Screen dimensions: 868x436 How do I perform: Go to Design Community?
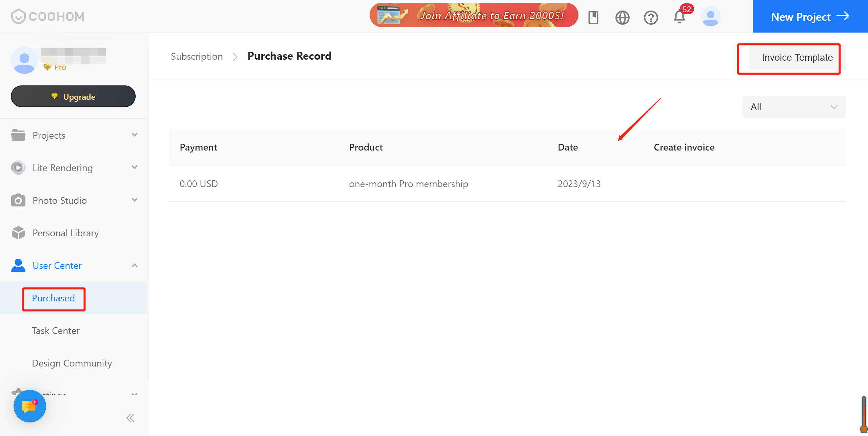[x=72, y=363]
